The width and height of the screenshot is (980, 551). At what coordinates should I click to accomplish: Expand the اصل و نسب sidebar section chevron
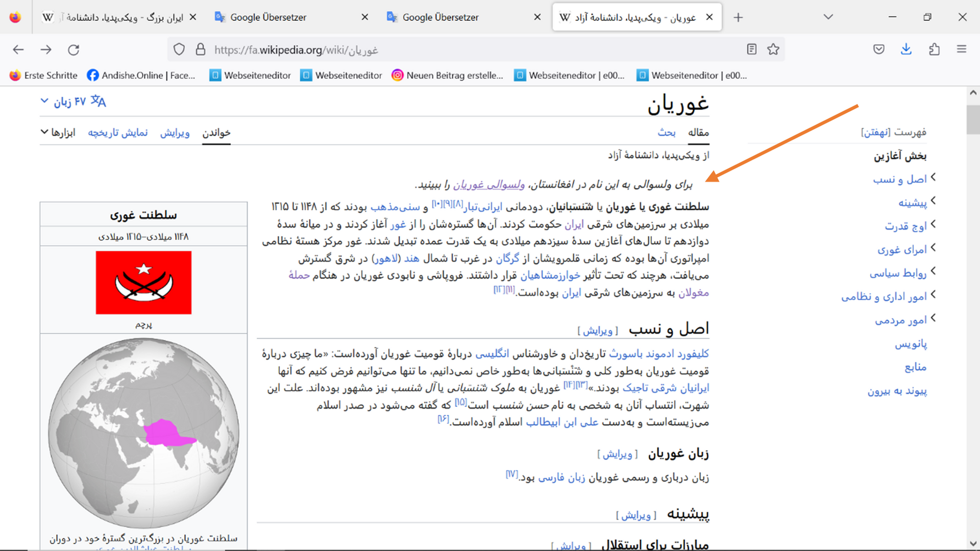[933, 178]
